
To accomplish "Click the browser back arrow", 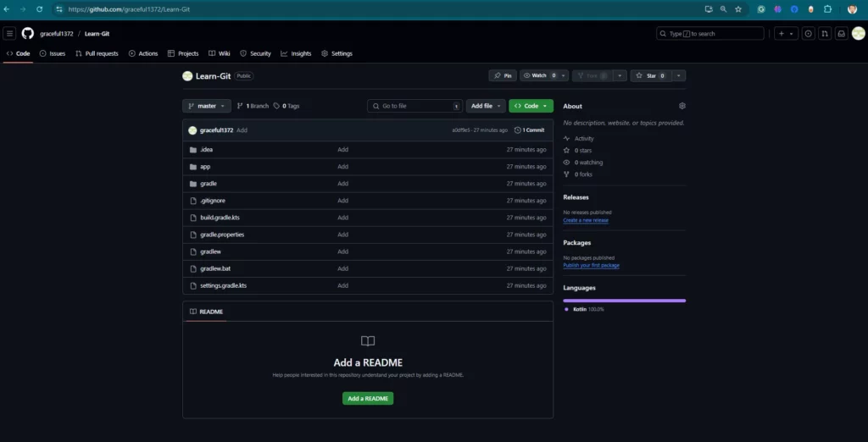I will point(7,9).
